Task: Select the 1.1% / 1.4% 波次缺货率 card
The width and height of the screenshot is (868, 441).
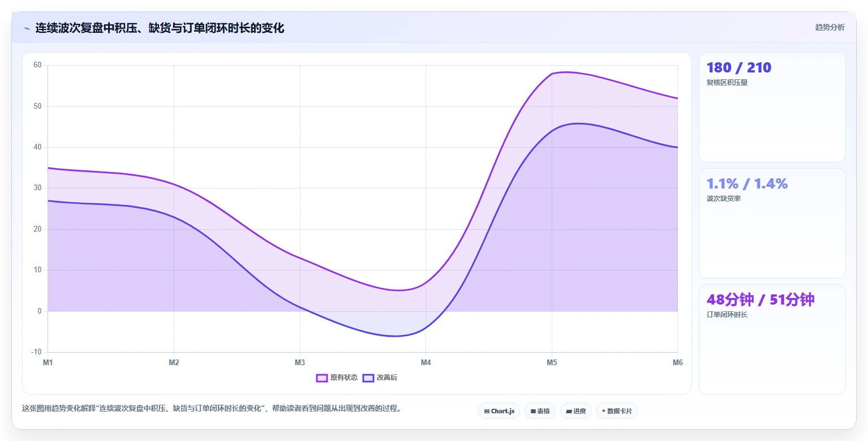Action: tap(772, 223)
